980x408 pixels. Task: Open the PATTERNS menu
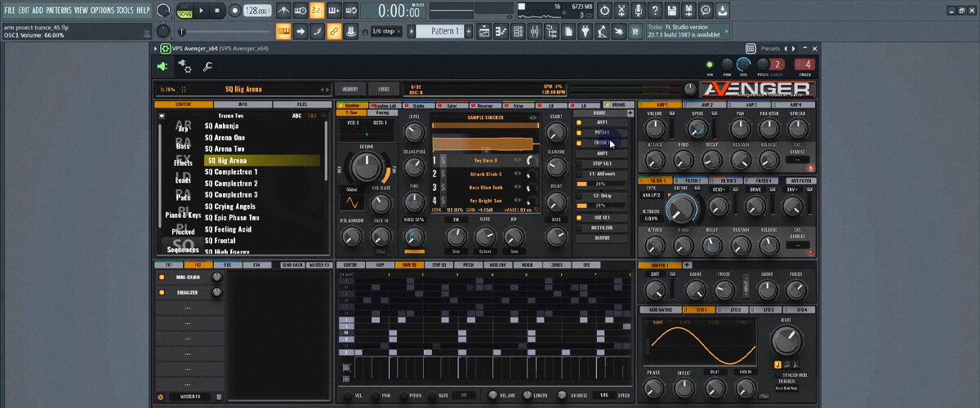point(58,11)
